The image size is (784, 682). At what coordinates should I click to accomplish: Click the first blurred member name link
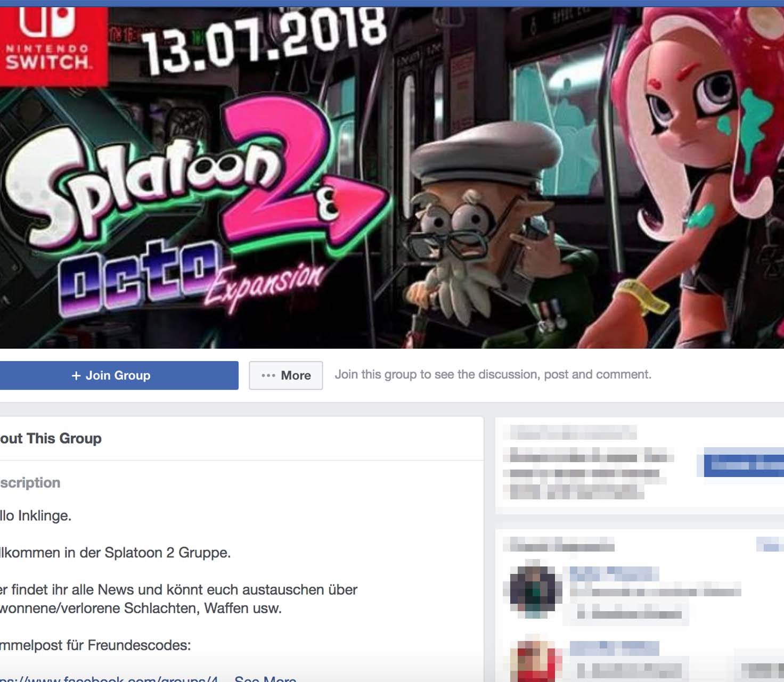(x=614, y=574)
